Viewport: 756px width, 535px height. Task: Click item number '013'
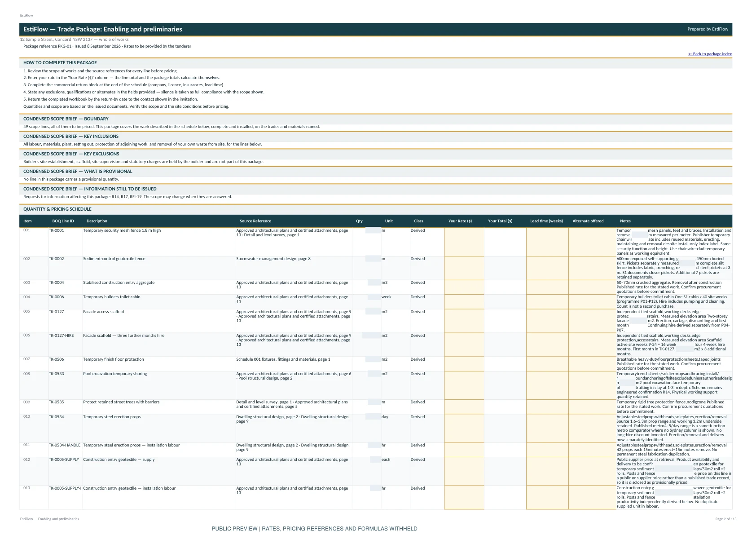(26, 488)
